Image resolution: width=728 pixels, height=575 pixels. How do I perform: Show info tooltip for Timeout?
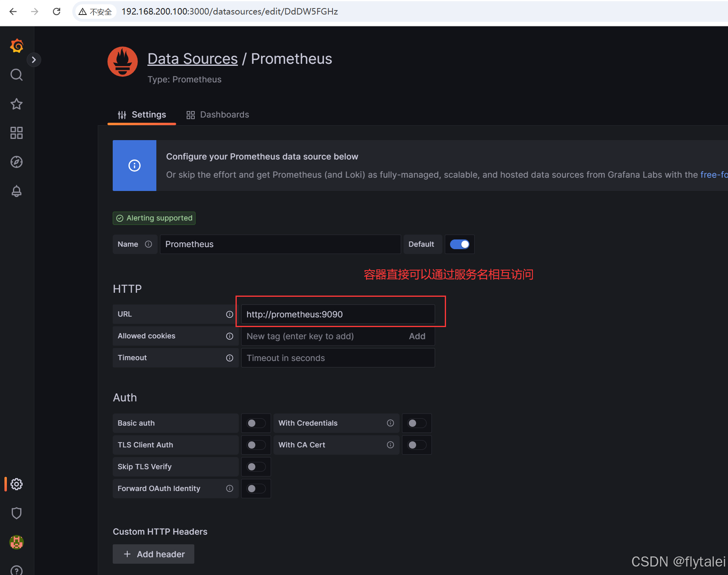point(229,358)
